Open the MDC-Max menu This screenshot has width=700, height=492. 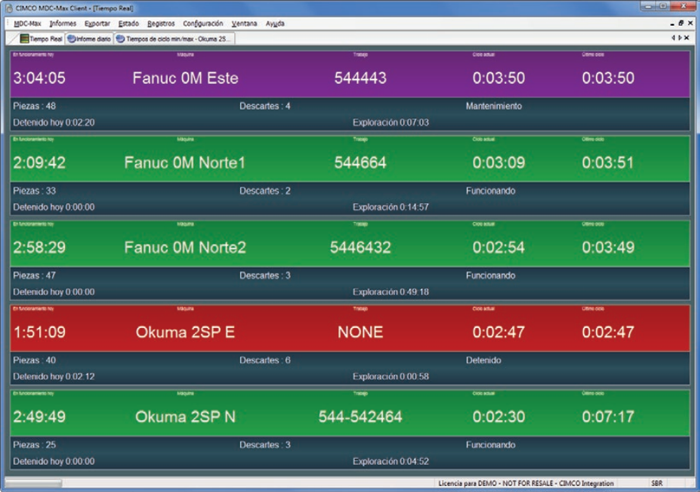click(x=27, y=24)
